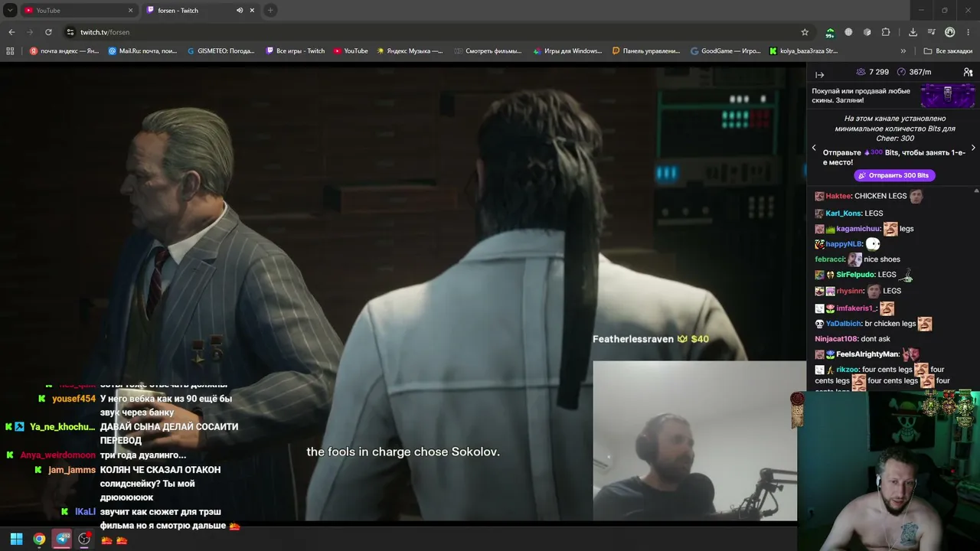Open a new browser tab
This screenshot has width=980, height=551.
click(270, 11)
